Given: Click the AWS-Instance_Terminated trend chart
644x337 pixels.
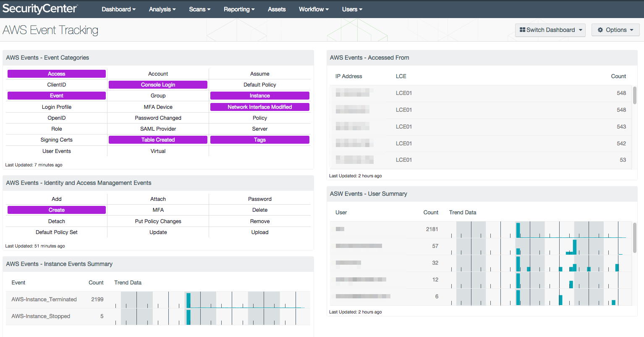Looking at the screenshot, I should 210,300.
